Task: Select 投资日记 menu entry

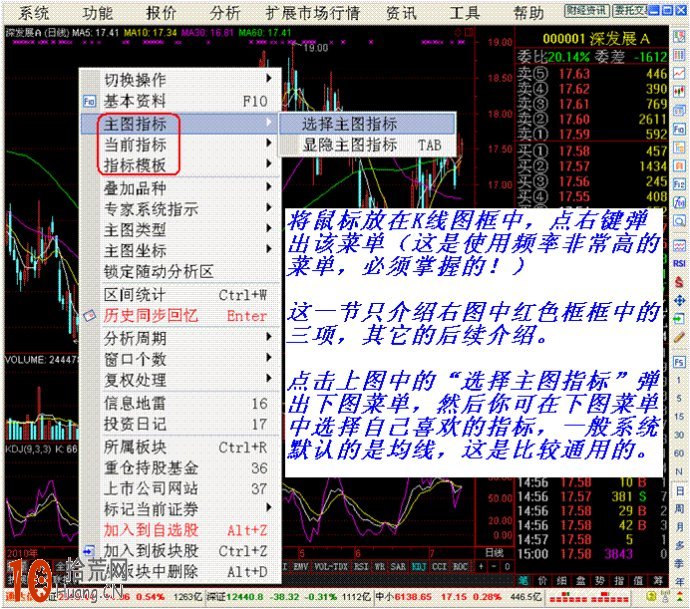Action: pos(180,423)
